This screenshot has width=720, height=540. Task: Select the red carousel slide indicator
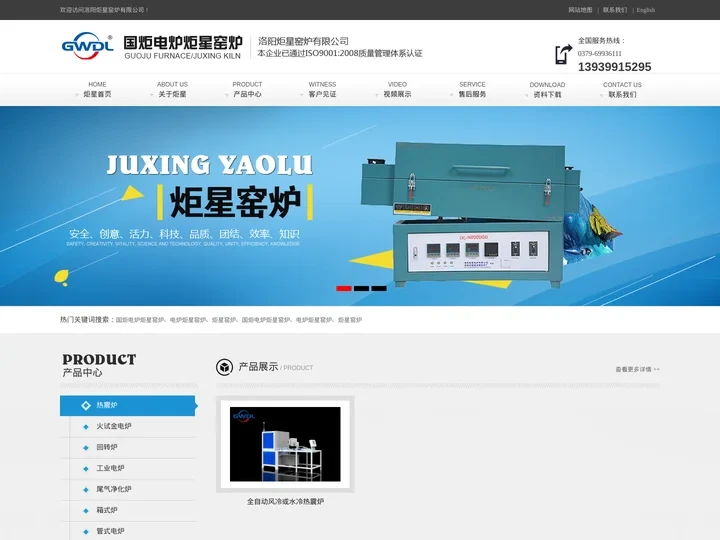344,288
